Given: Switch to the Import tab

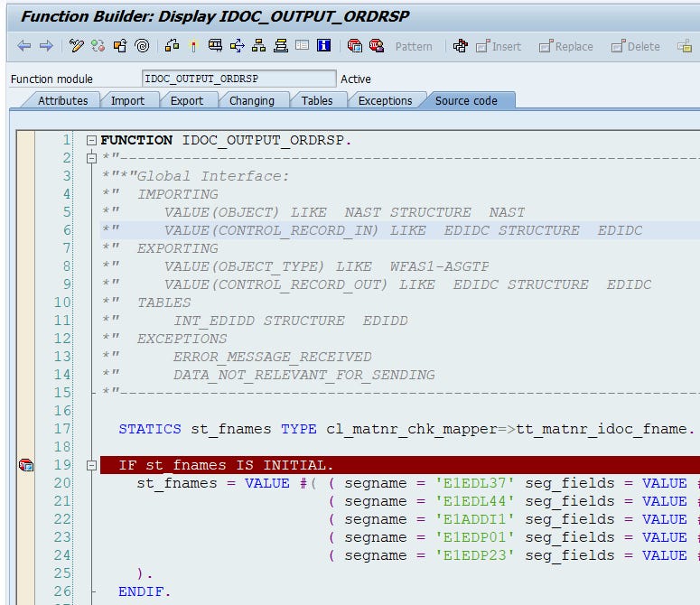Looking at the screenshot, I should tap(127, 101).
